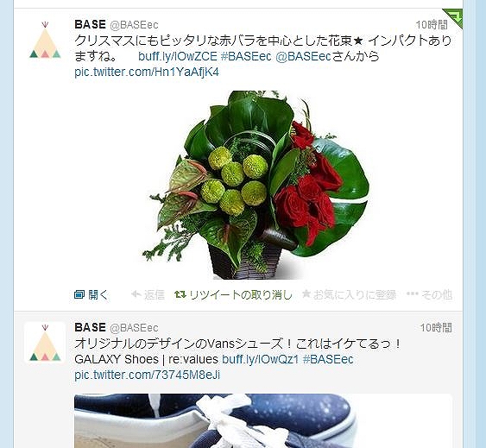This screenshot has height=448, width=486.
Task: Open the BASE display name on flower tweet
Action: click(90, 24)
